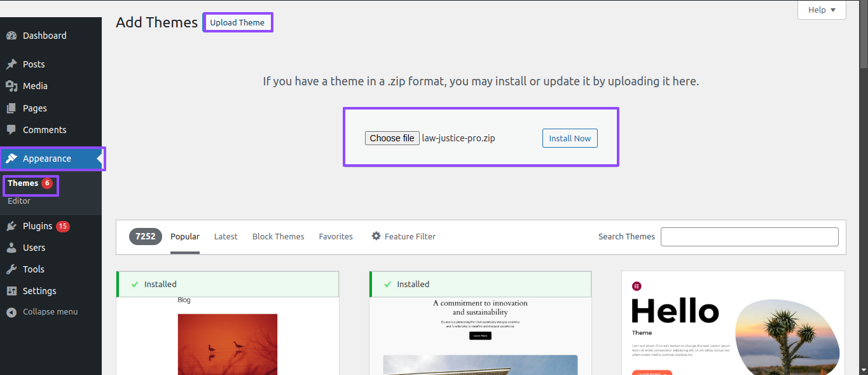Open the Feature Filter gear panel
The width and height of the screenshot is (868, 375).
404,236
